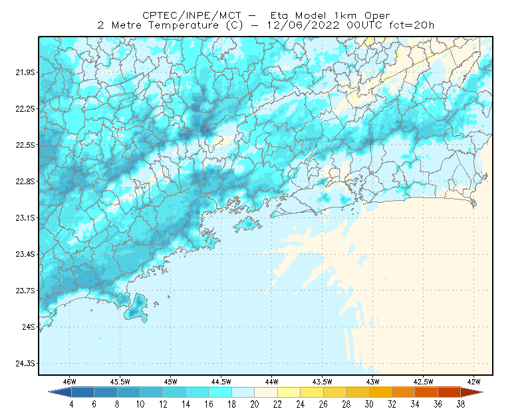Click the 24S latitude axis label
This screenshot has width=532, height=411.
click(29, 327)
